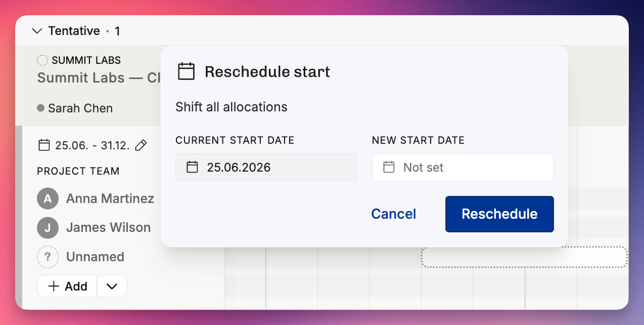The width and height of the screenshot is (644, 325).
Task: Click the pencil edit icon beside dates
Action: click(x=142, y=145)
